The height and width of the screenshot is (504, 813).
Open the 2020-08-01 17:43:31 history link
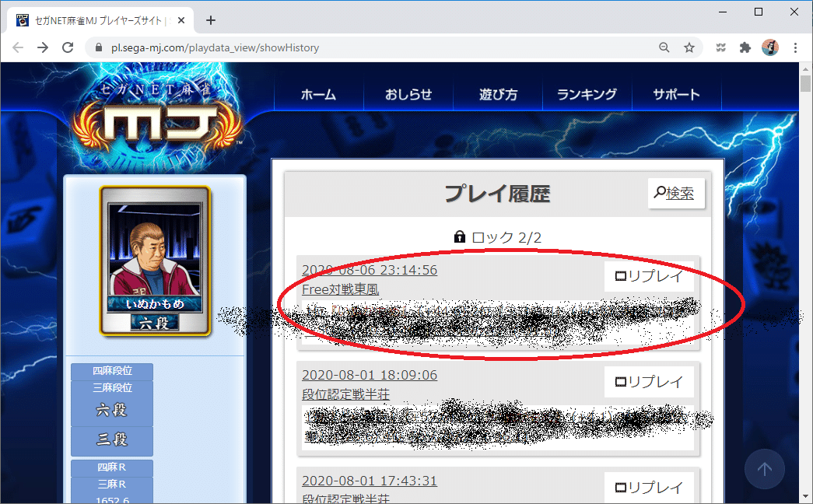[370, 481]
